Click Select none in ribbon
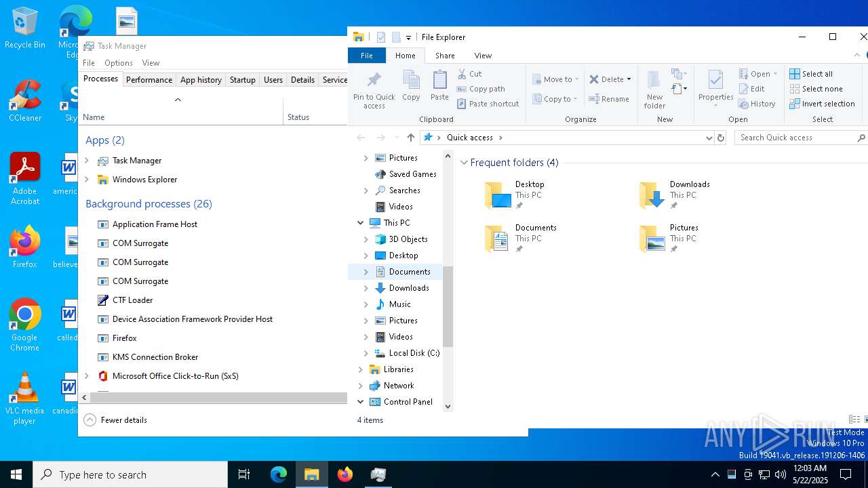Viewport: 868px width, 488px height. 816,89
